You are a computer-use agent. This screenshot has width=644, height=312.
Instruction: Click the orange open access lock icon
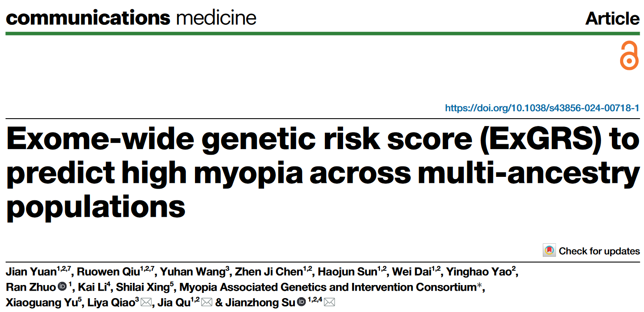point(629,55)
